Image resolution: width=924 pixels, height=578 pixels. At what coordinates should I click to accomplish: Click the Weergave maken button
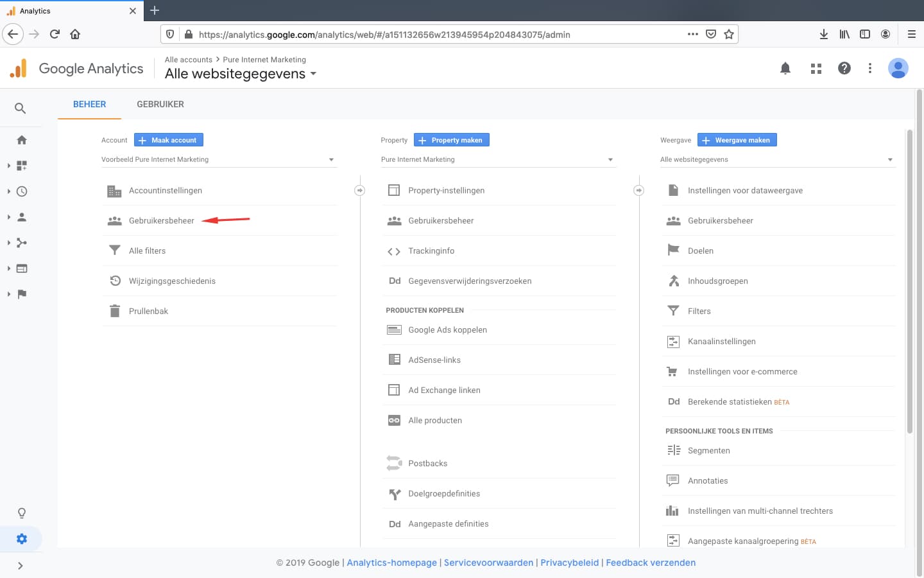[x=737, y=140]
